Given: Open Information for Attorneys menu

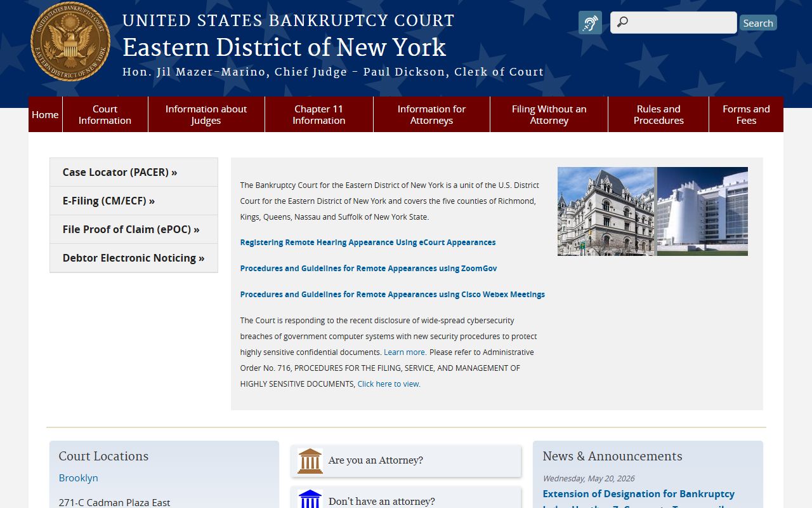Looking at the screenshot, I should [431, 114].
